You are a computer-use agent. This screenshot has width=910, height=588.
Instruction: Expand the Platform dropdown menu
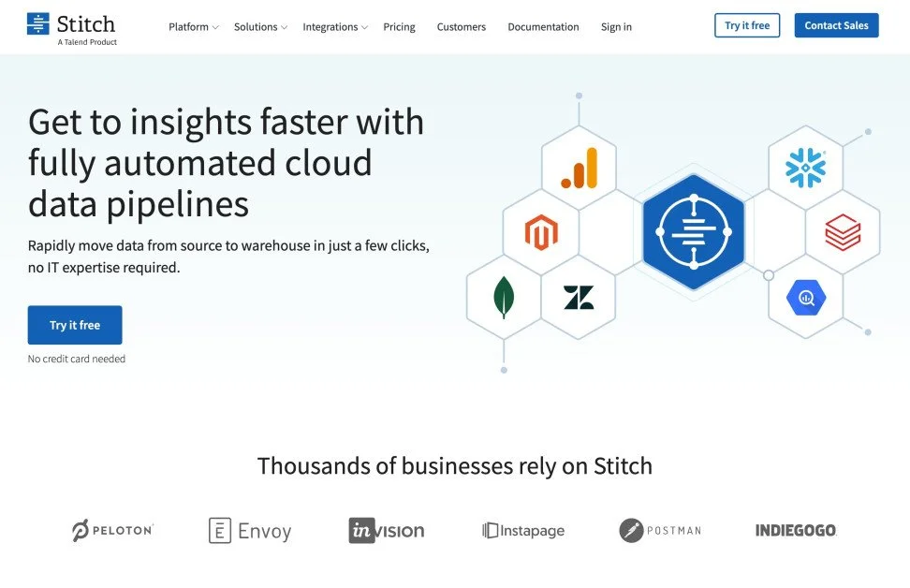(193, 27)
